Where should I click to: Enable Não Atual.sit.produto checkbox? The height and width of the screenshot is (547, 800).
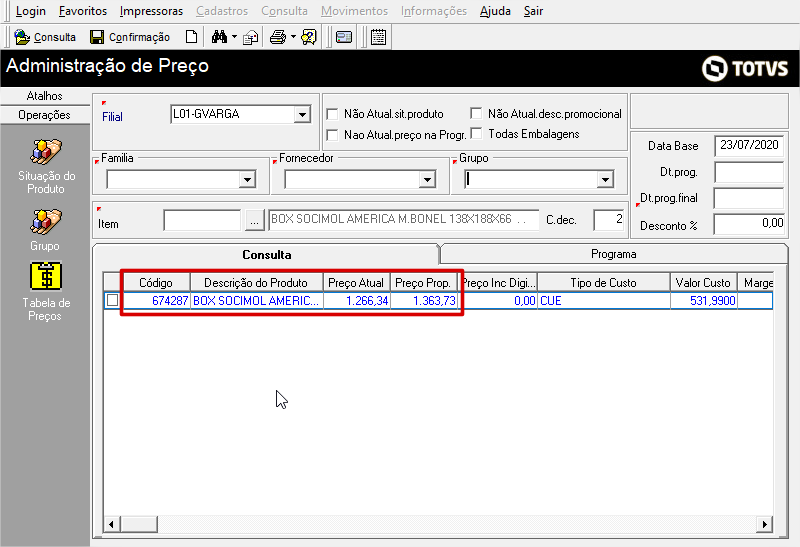point(332,114)
